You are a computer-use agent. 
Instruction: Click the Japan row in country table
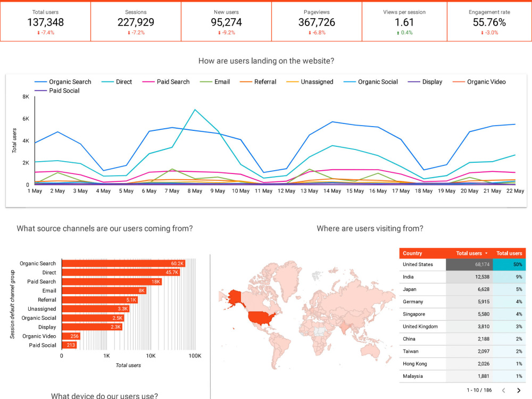point(462,289)
